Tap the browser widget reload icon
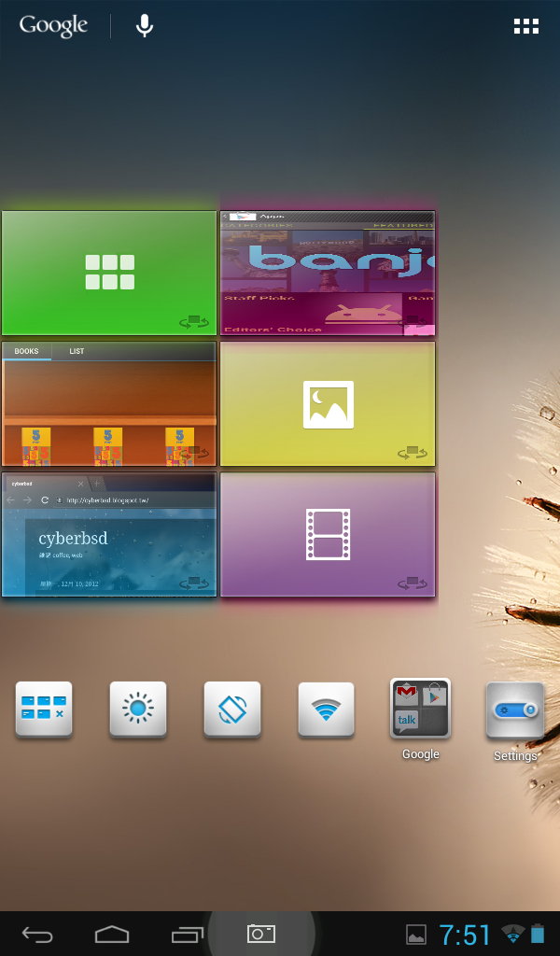The width and height of the screenshot is (560, 956). 45,500
